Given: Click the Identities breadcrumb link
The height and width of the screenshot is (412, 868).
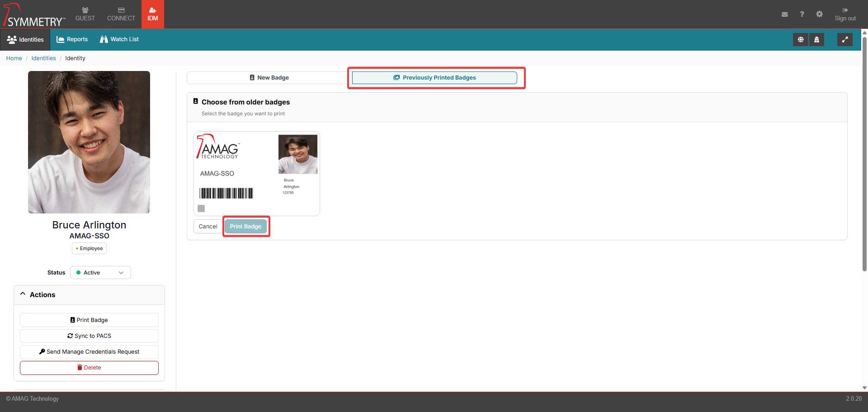Looking at the screenshot, I should [43, 58].
